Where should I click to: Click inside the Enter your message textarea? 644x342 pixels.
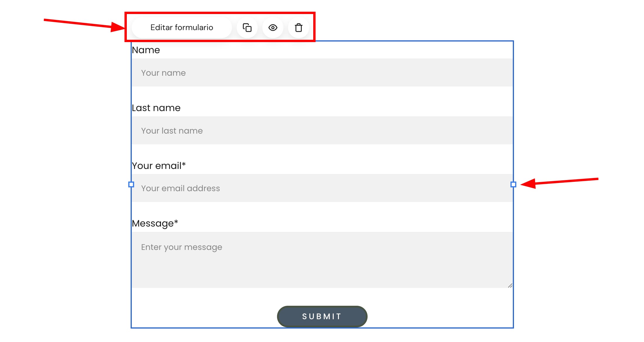coord(322,260)
